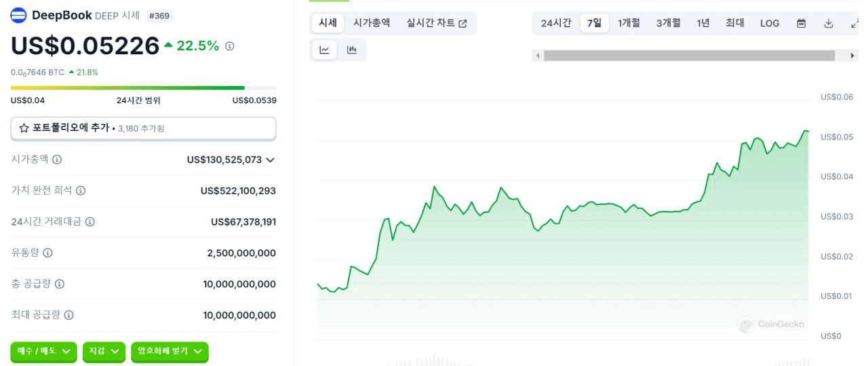This screenshot has height=366, width=868.
Task: Select the line chart view icon
Action: (325, 49)
